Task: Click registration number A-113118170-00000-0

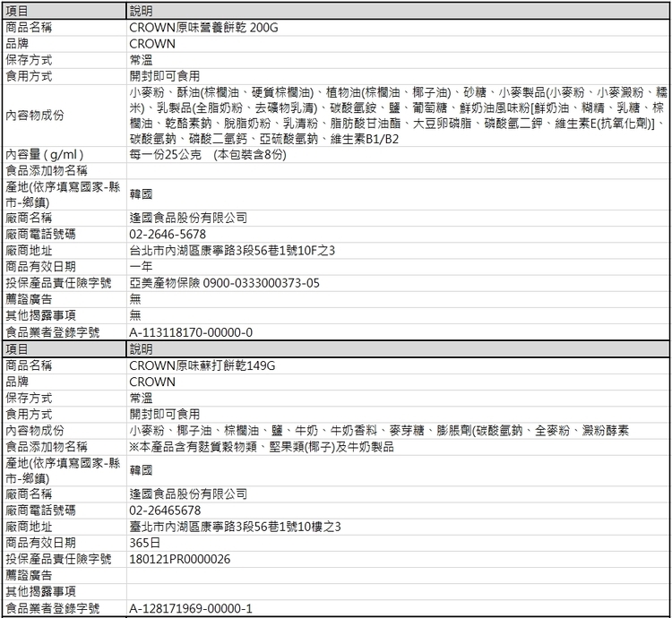Action: click(191, 331)
